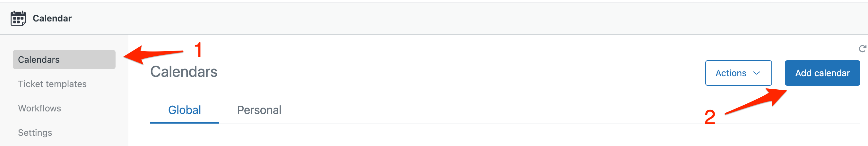
Task: Click the refresh icon at top right
Action: [x=863, y=49]
